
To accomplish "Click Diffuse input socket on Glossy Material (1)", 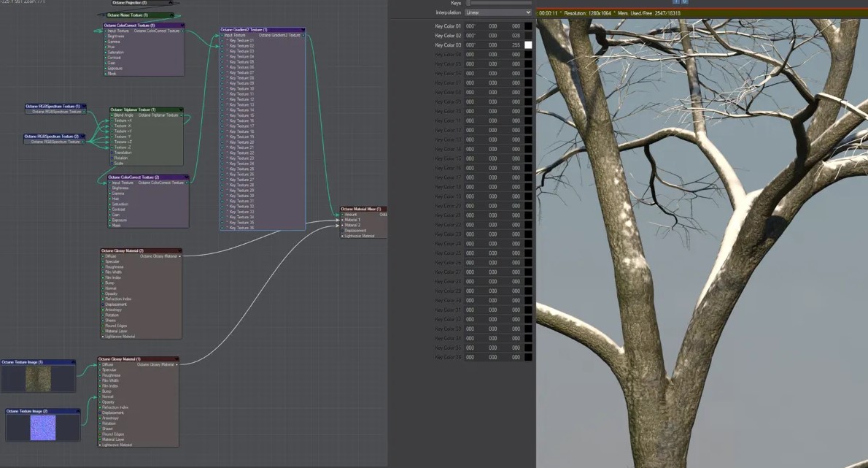I will [100, 364].
